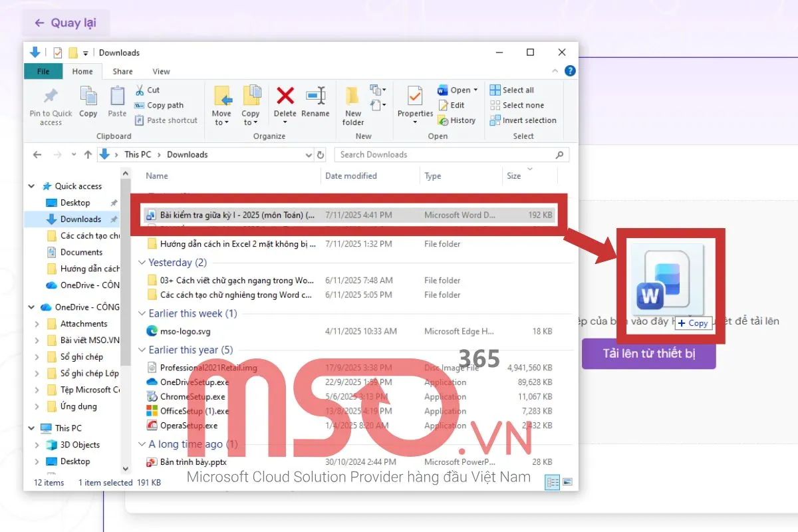This screenshot has height=532, width=798.
Task: Open the File menu
Action: tap(43, 71)
